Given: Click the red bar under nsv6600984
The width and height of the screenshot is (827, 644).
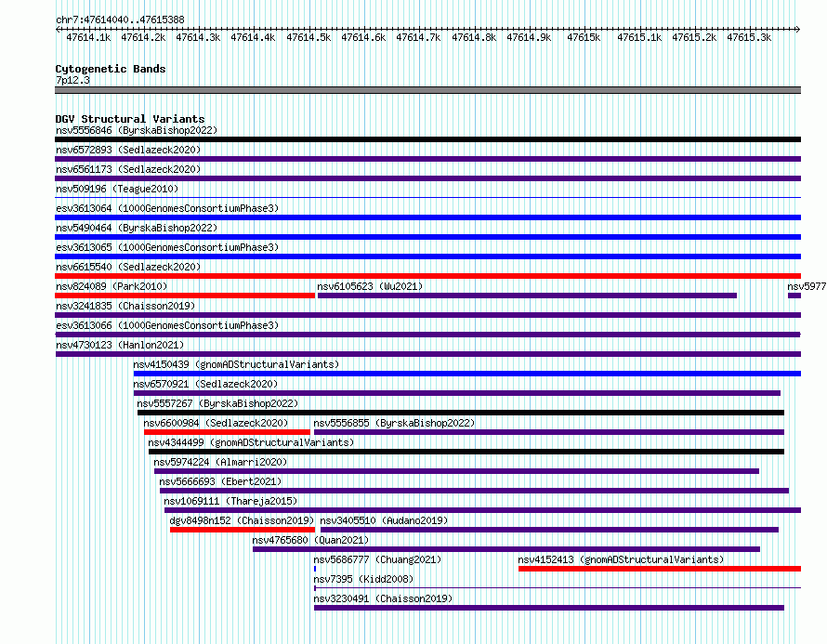Looking at the screenshot, I should (x=227, y=432).
